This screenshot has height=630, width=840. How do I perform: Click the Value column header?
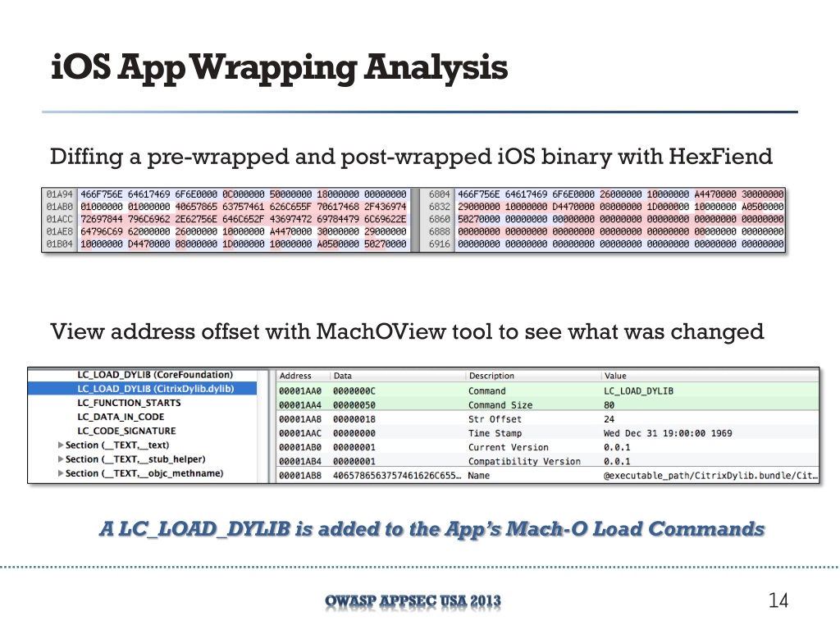[615, 376]
